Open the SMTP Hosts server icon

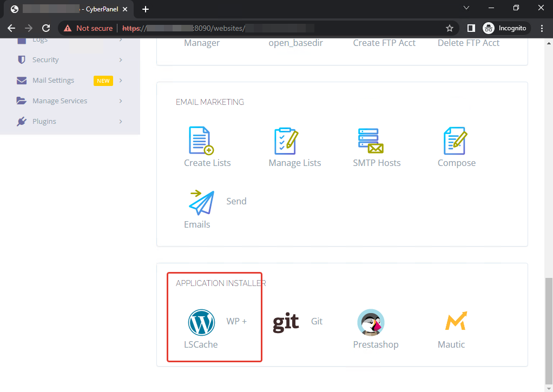pyautogui.click(x=370, y=141)
